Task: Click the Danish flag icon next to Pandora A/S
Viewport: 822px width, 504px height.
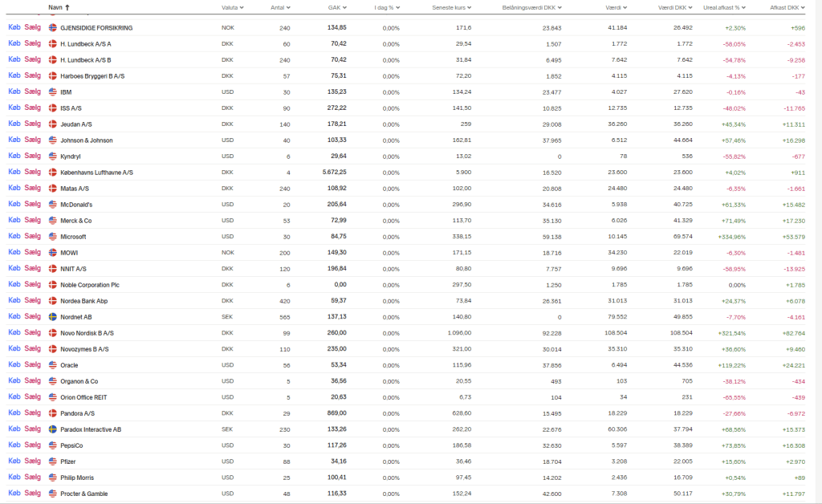Action: click(53, 413)
